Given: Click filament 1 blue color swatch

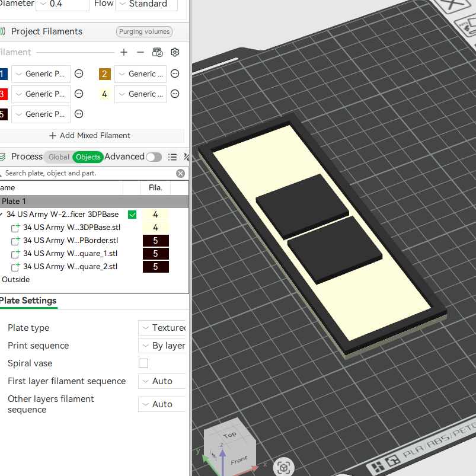Looking at the screenshot, I should pos(3,74).
